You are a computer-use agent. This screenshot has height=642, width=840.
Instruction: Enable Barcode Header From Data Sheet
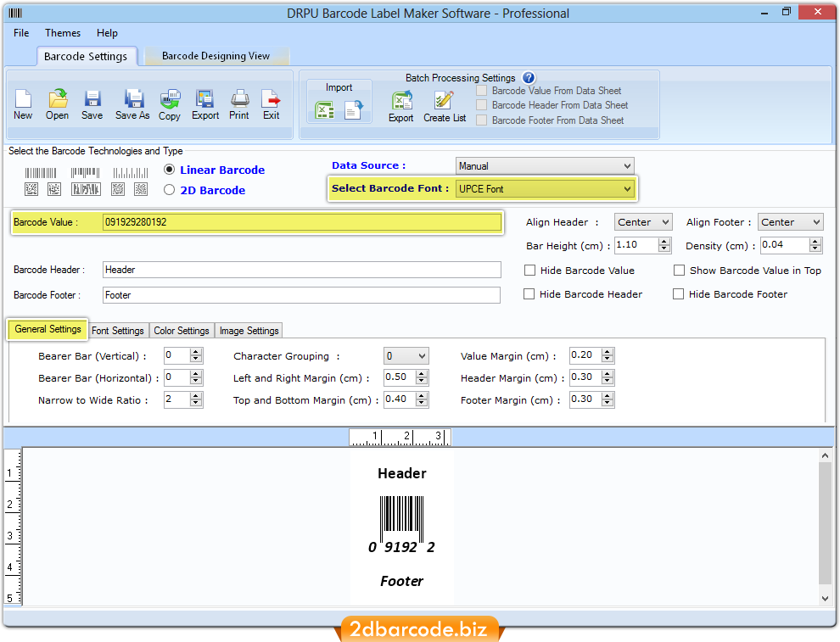click(482, 105)
